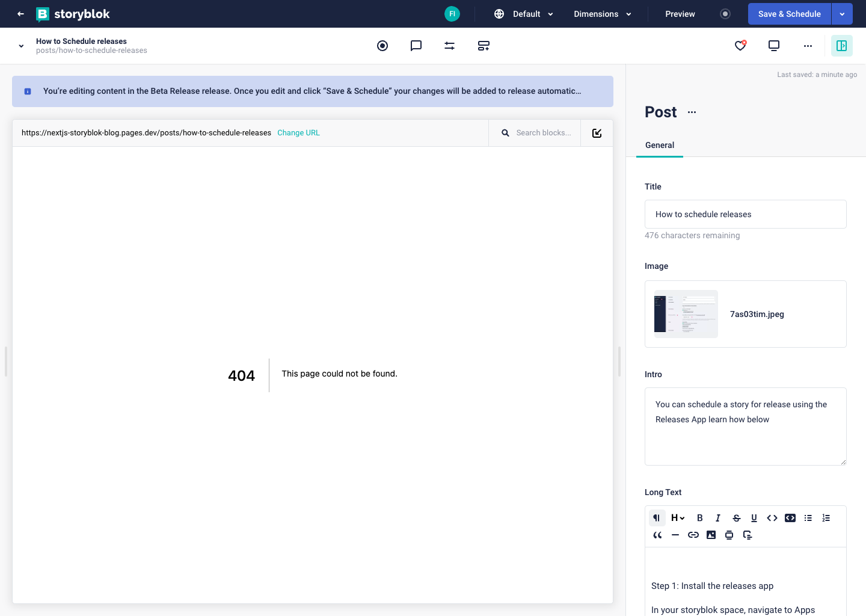
Task: Click the add form block icon
Action: click(484, 46)
